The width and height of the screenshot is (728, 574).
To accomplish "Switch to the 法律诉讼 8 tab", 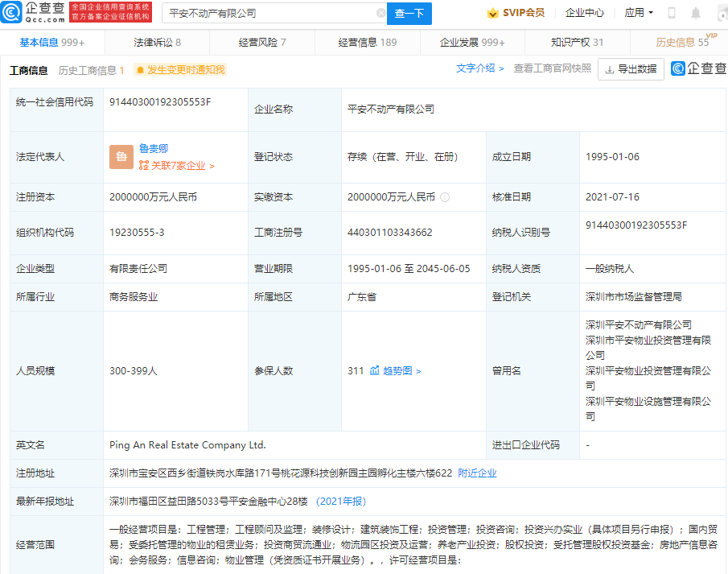I will tap(157, 43).
